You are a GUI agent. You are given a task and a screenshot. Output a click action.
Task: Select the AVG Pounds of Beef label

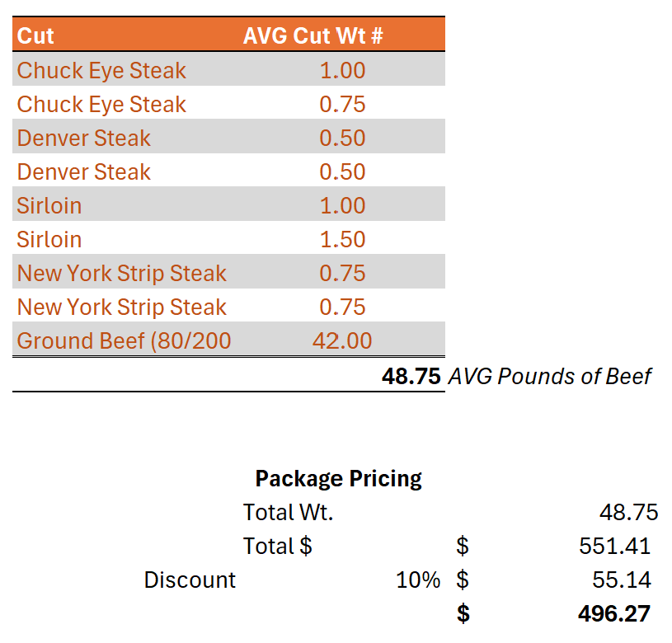click(x=549, y=377)
